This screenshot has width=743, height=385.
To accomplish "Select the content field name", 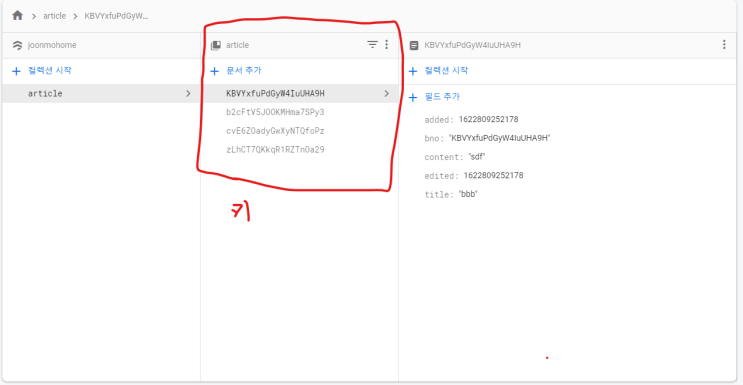I will pos(444,157).
